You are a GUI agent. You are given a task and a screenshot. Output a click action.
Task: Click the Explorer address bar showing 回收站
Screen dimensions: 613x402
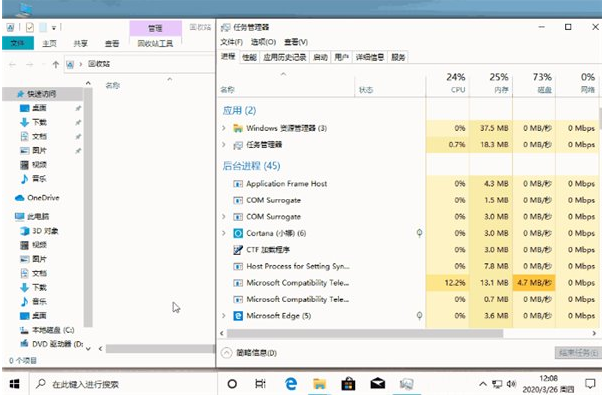140,65
